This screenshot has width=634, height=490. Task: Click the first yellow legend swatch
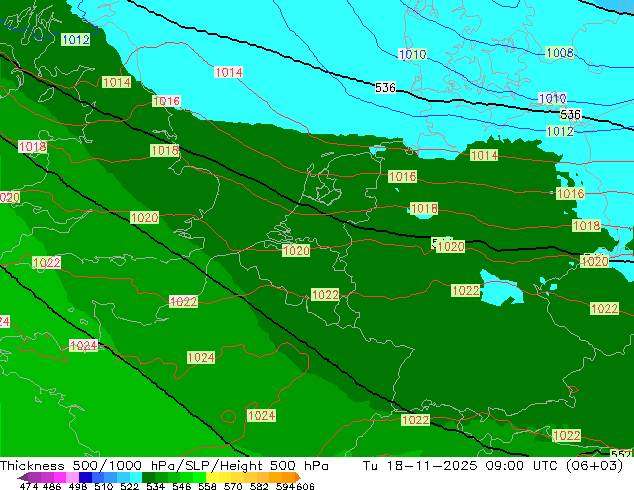[212, 477]
